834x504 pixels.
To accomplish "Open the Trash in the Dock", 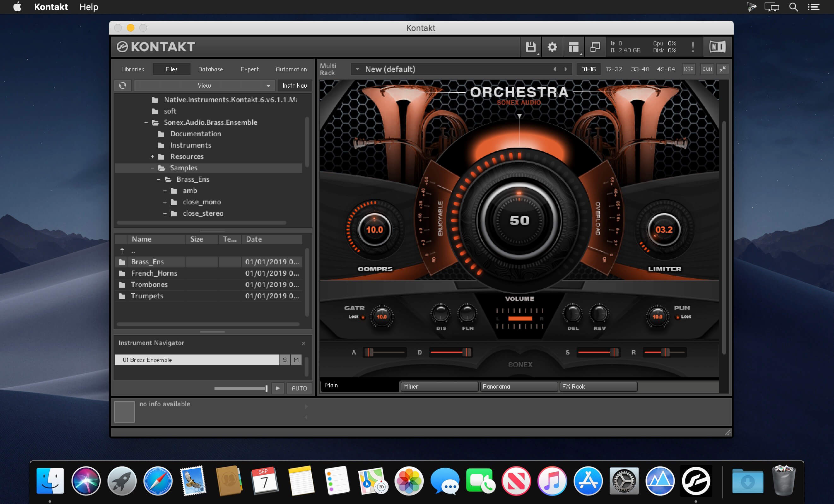I will tap(783, 481).
